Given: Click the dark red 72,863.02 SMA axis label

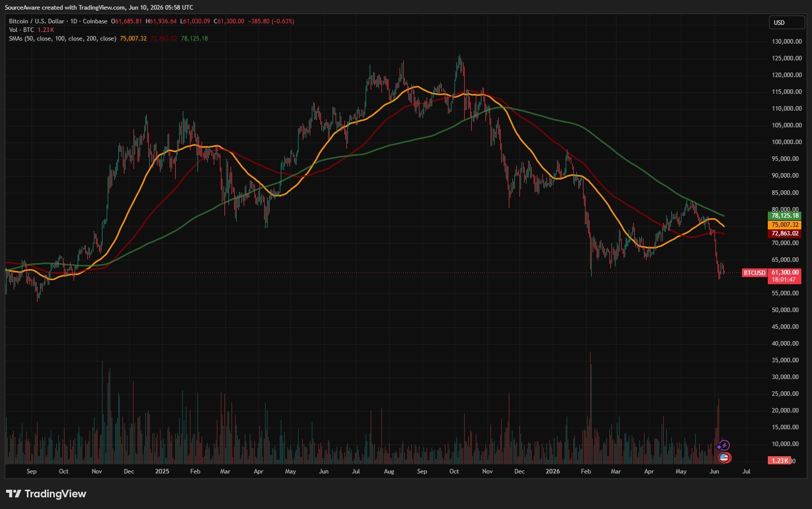Looking at the screenshot, I should pyautogui.click(x=785, y=233).
